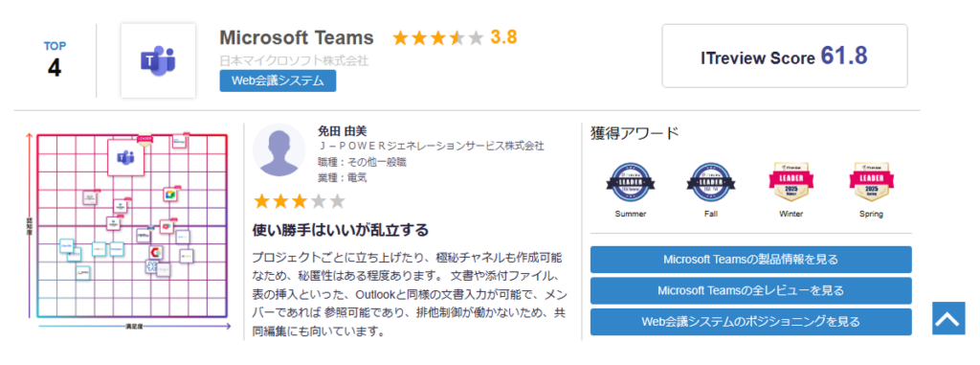Image resolution: width=980 pixels, height=365 pixels.
Task: Click vendor name 日本マイクロソフト株式会社
Action: [294, 61]
